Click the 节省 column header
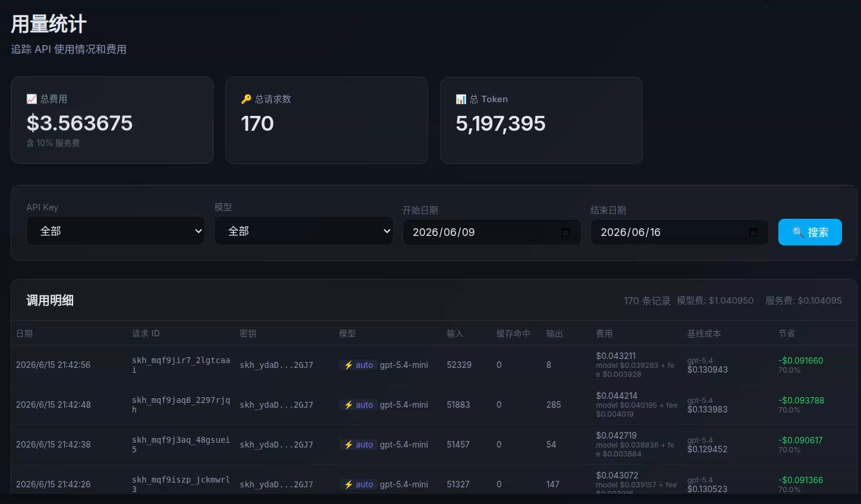The image size is (861, 504). pos(787,334)
